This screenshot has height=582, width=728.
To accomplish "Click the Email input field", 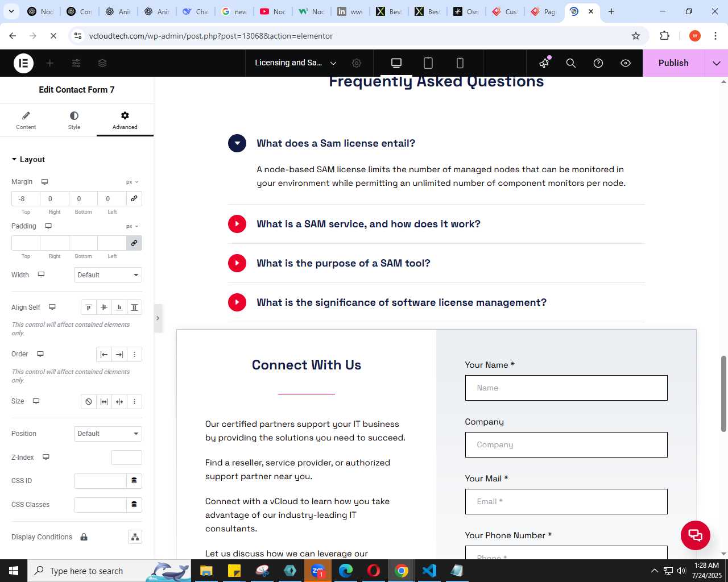I will point(566,501).
